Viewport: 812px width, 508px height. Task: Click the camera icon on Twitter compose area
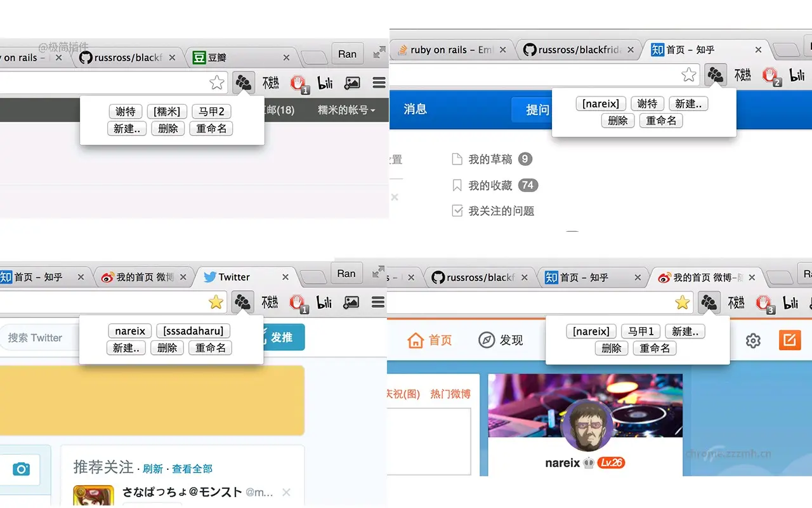(22, 469)
